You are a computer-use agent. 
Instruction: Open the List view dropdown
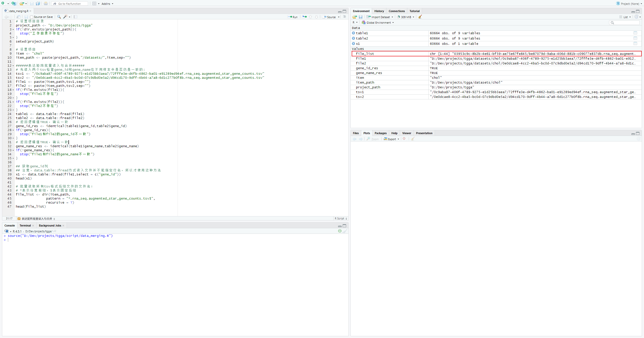pyautogui.click(x=625, y=17)
